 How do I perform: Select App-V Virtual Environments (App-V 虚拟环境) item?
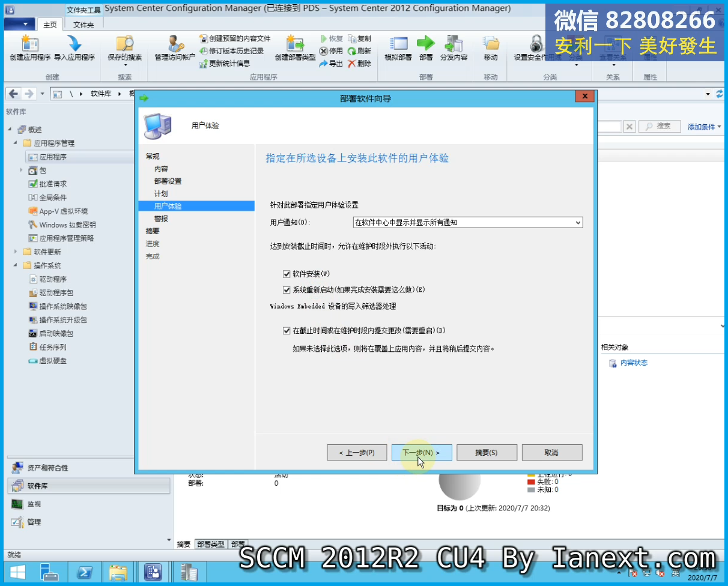[58, 211]
